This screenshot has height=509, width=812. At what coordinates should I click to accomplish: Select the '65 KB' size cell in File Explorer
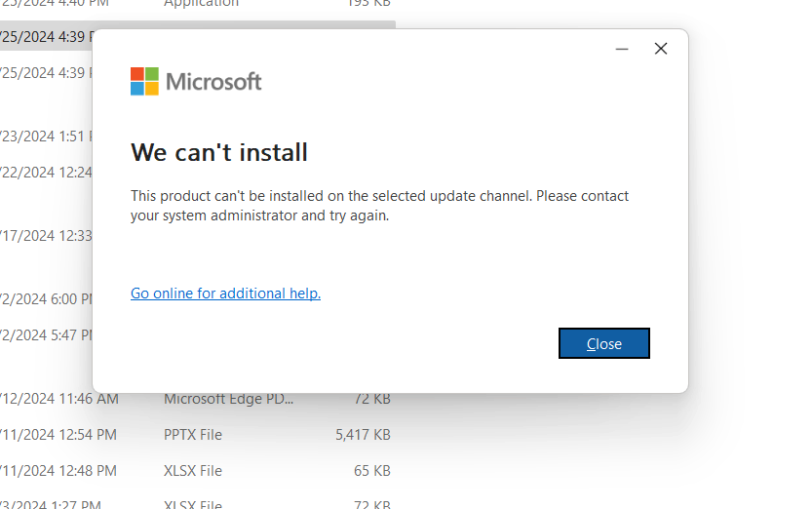coord(371,471)
